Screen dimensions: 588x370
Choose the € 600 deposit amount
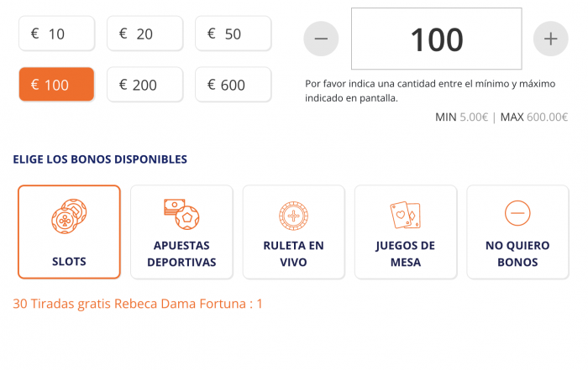(233, 84)
